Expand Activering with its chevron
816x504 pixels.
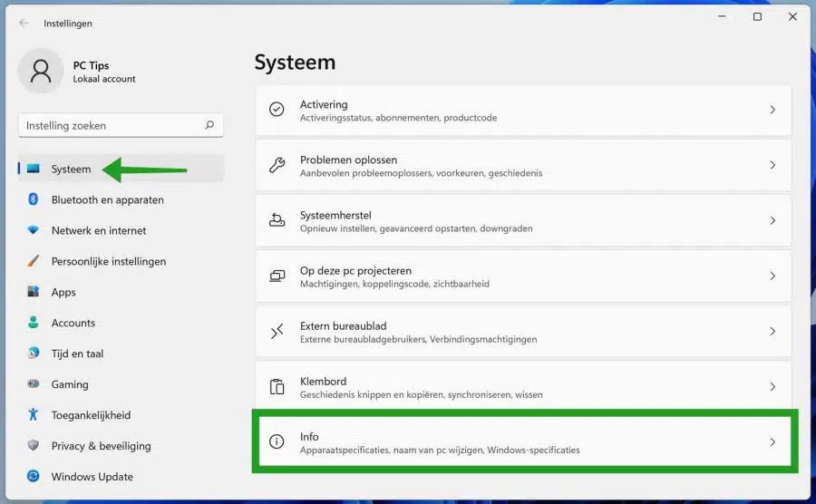point(772,110)
